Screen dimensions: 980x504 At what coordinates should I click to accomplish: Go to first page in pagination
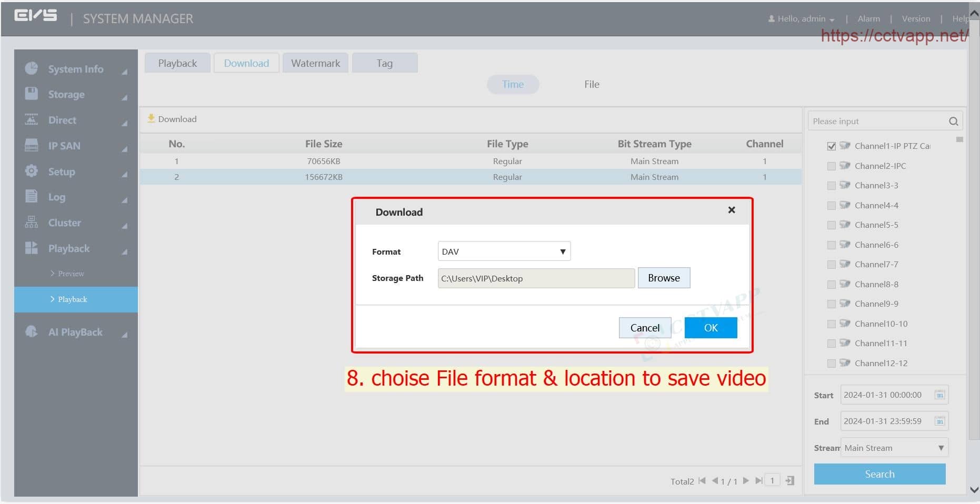pos(702,481)
